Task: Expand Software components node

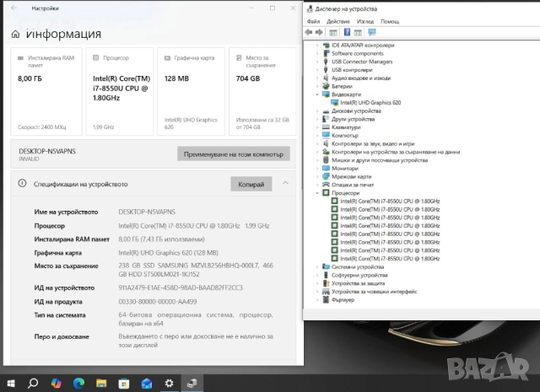Action: tap(317, 53)
